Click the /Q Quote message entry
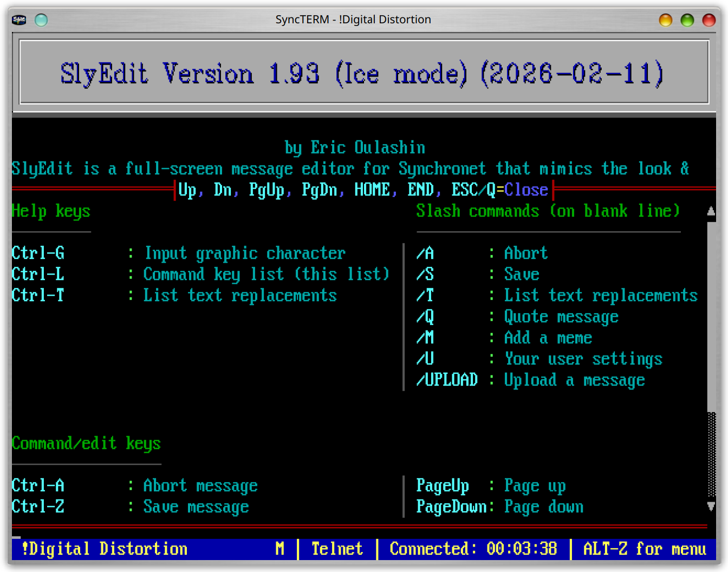 coord(517,317)
